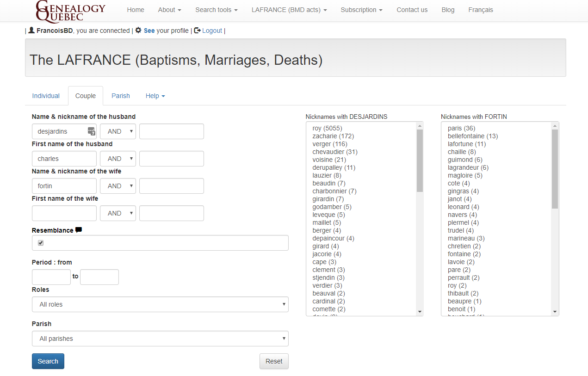The height and width of the screenshot is (376, 588).
Task: Open the husband first name AND dropdown
Action: click(x=118, y=159)
